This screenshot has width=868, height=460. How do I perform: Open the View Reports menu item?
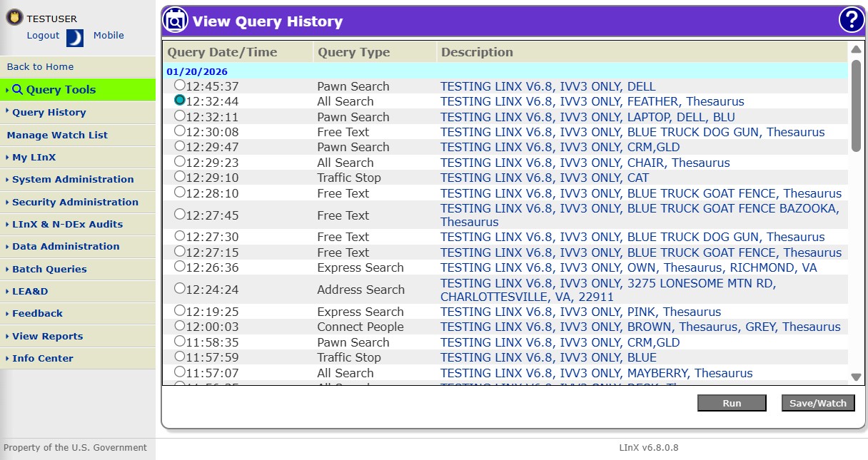[x=78, y=337]
